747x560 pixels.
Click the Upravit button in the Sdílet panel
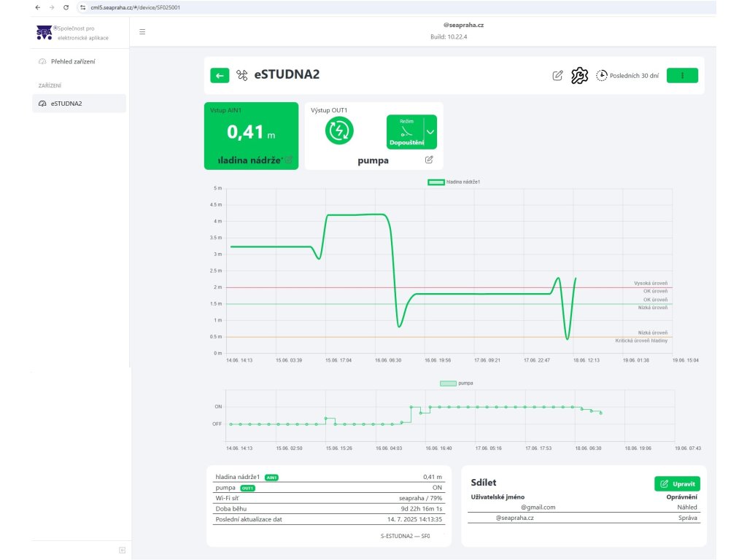677,483
